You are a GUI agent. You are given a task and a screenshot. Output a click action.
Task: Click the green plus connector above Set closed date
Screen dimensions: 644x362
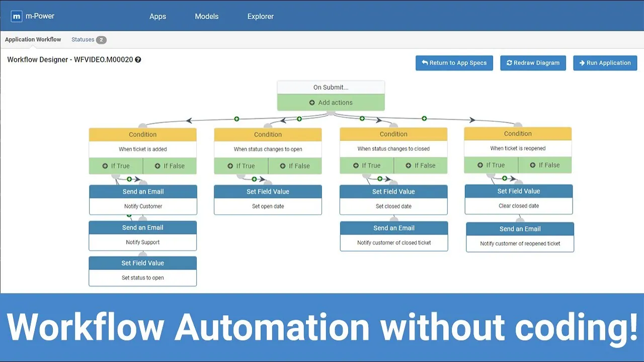click(x=380, y=178)
